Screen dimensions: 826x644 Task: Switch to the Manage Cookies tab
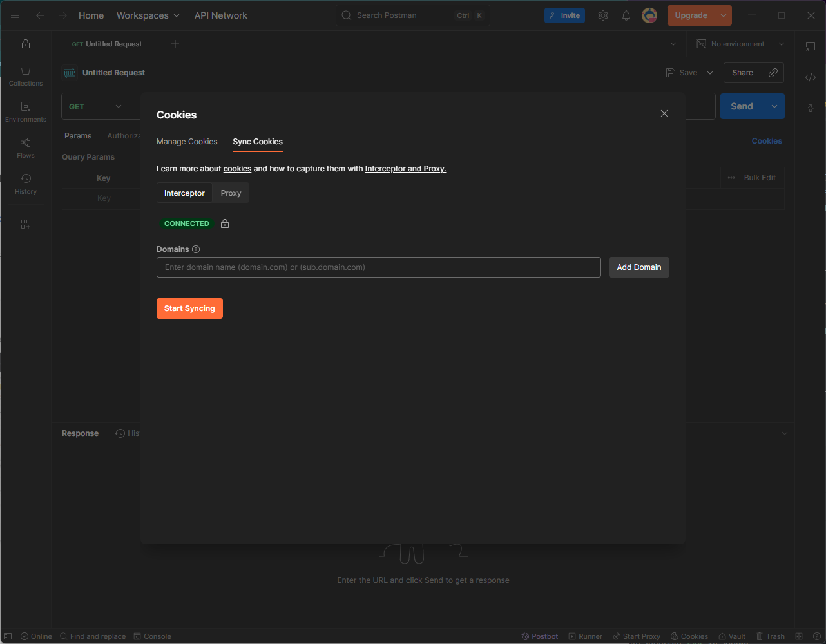tap(187, 142)
